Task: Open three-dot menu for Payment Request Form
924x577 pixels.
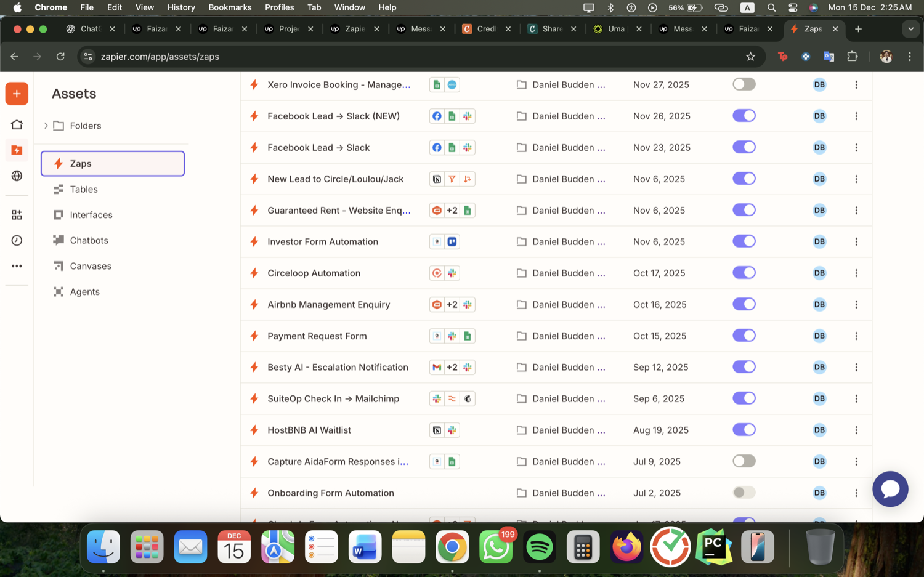Action: coord(856,336)
